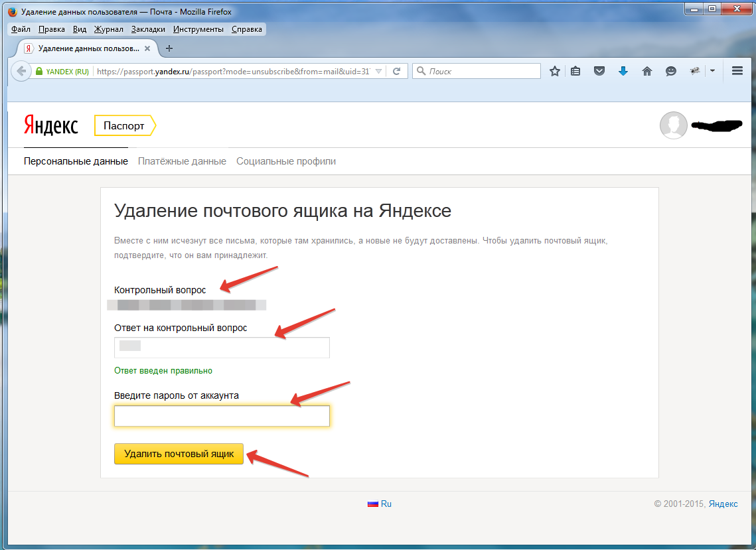The width and height of the screenshot is (756, 550).
Task: Open the Инструменты menu
Action: coord(198,29)
